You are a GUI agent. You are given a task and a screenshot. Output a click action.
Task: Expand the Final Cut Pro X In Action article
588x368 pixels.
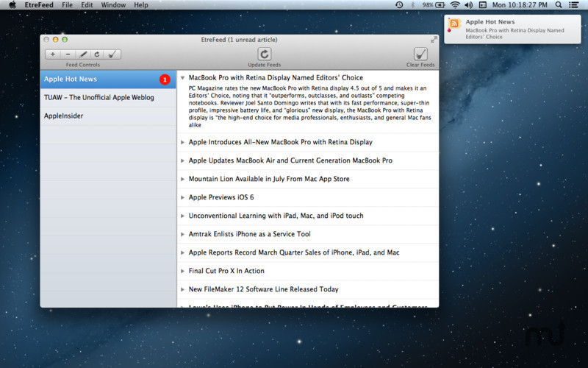tap(182, 271)
